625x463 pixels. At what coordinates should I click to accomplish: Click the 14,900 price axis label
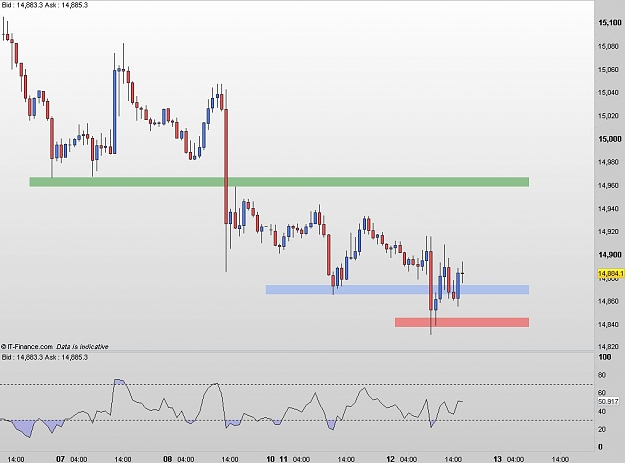pos(610,255)
